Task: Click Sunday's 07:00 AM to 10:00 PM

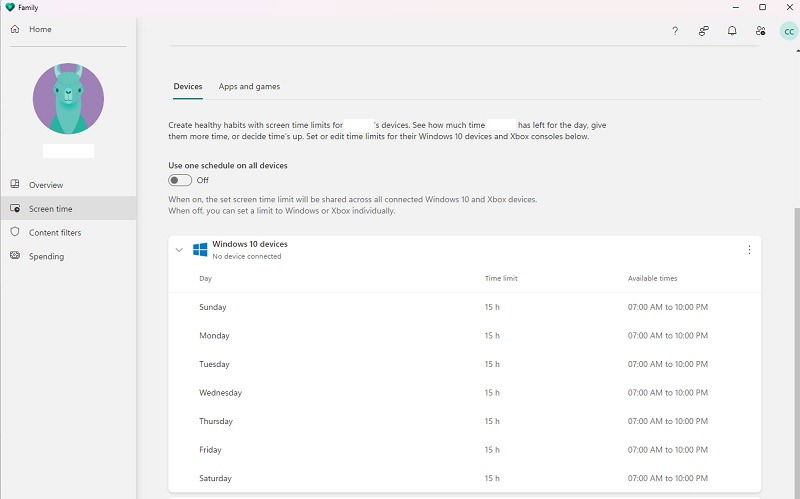Action: point(667,307)
